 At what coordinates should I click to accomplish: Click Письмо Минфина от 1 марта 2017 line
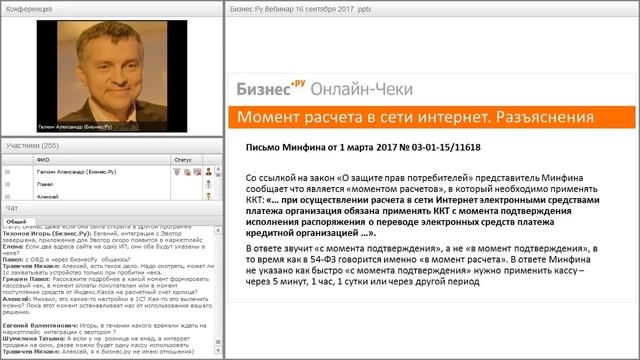[x=363, y=147]
